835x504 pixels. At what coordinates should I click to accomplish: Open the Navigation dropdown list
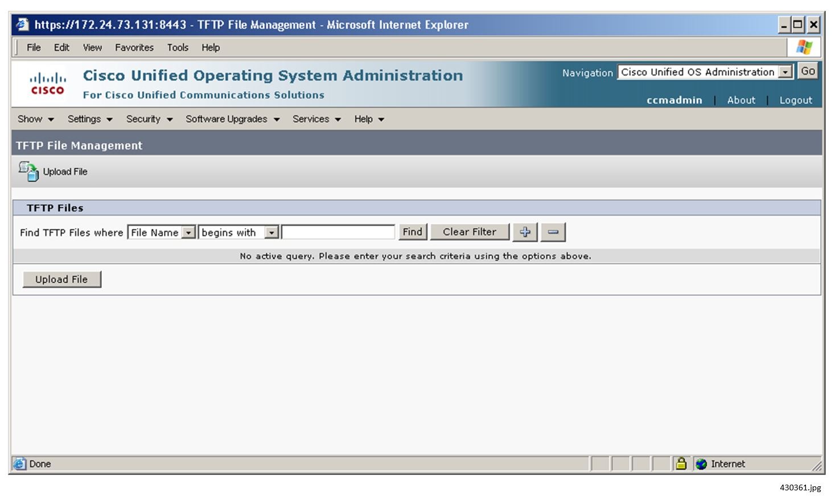(786, 72)
